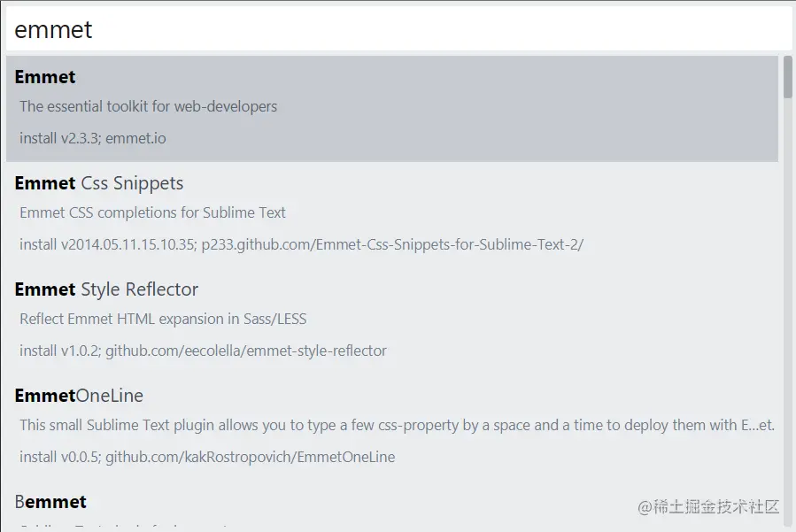This screenshot has height=532, width=796.
Task: Click the scrollbar thumb at top right
Action: [x=787, y=76]
